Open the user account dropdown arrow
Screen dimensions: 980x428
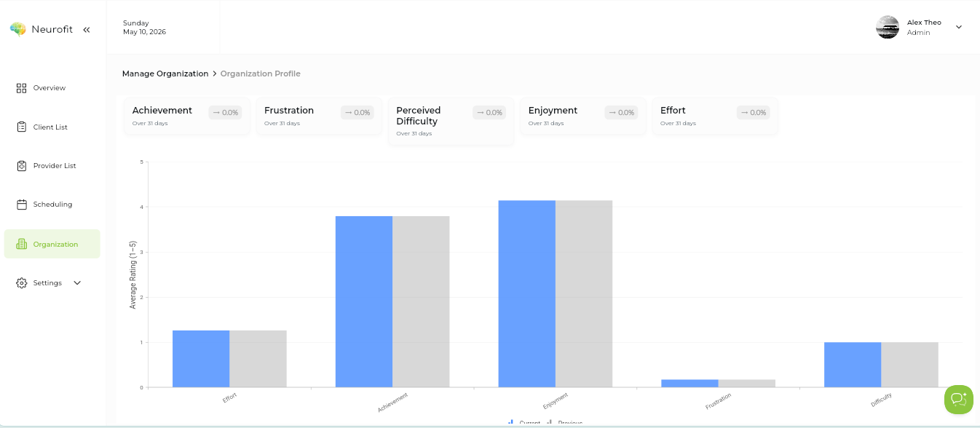click(958, 28)
